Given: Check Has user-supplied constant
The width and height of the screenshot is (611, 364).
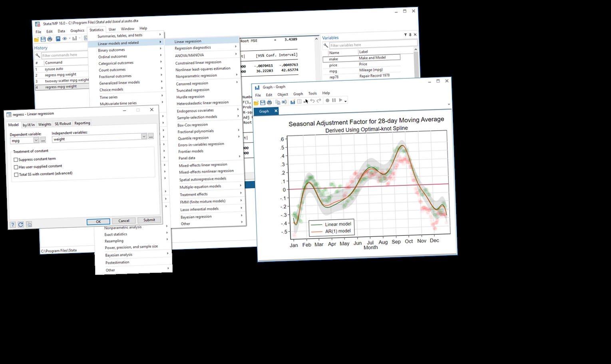Looking at the screenshot, I should 16,167.
